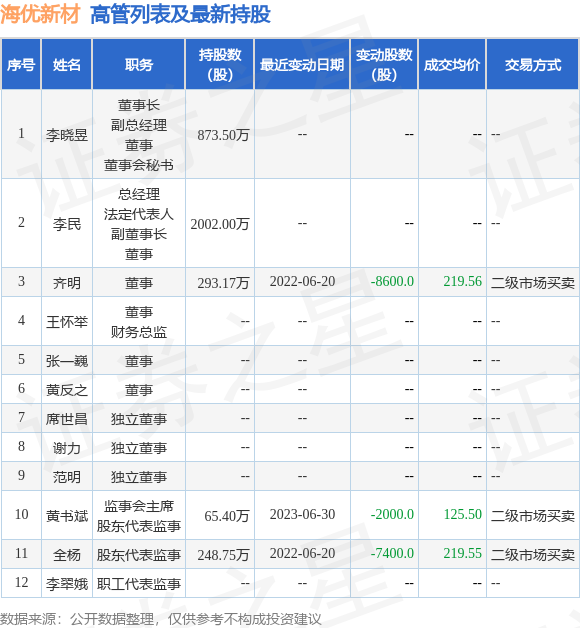Click the average price 219.56
Screen dimensions: 580x628
463,281
